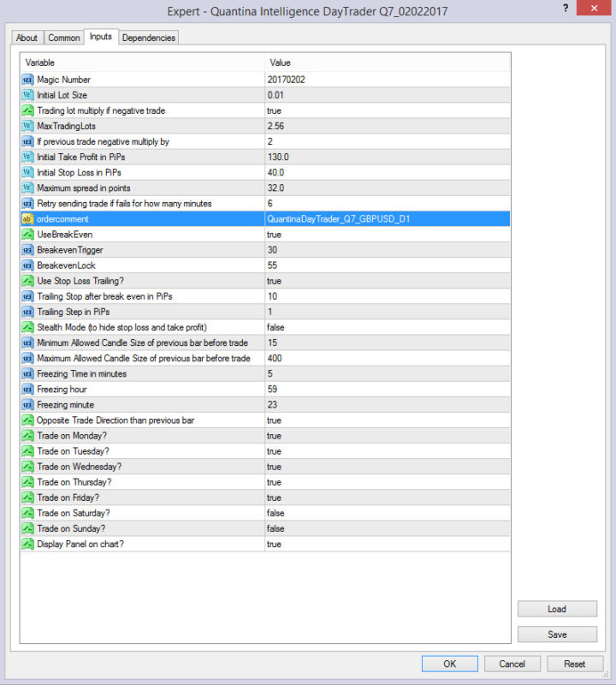
Task: Select the Initial Stop Loss value 40.0
Action: coord(275,173)
